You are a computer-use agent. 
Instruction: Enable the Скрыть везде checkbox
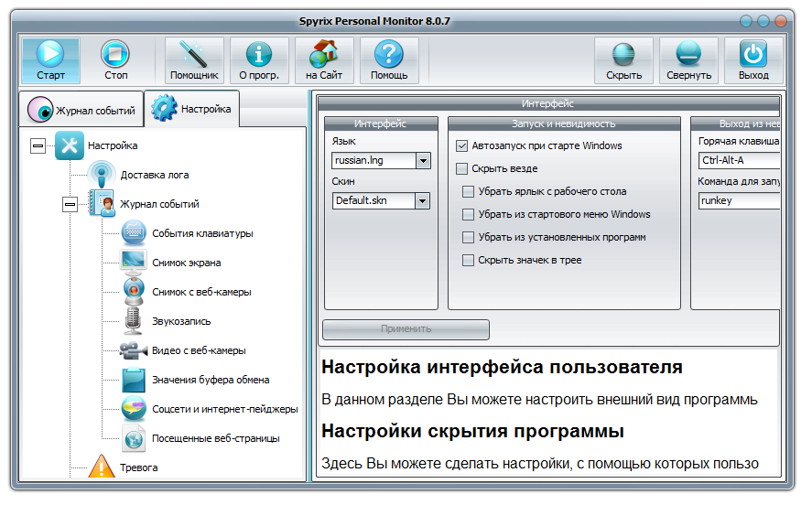point(462,168)
